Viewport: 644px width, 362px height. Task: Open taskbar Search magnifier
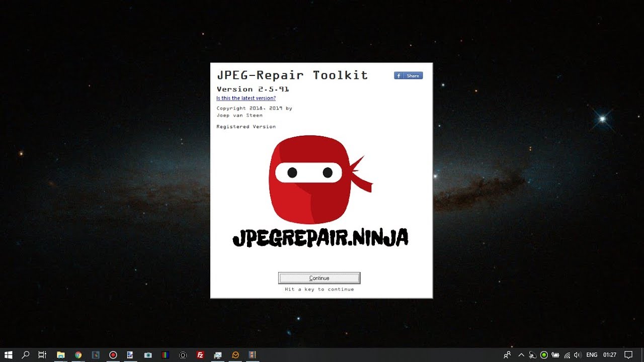click(26, 355)
